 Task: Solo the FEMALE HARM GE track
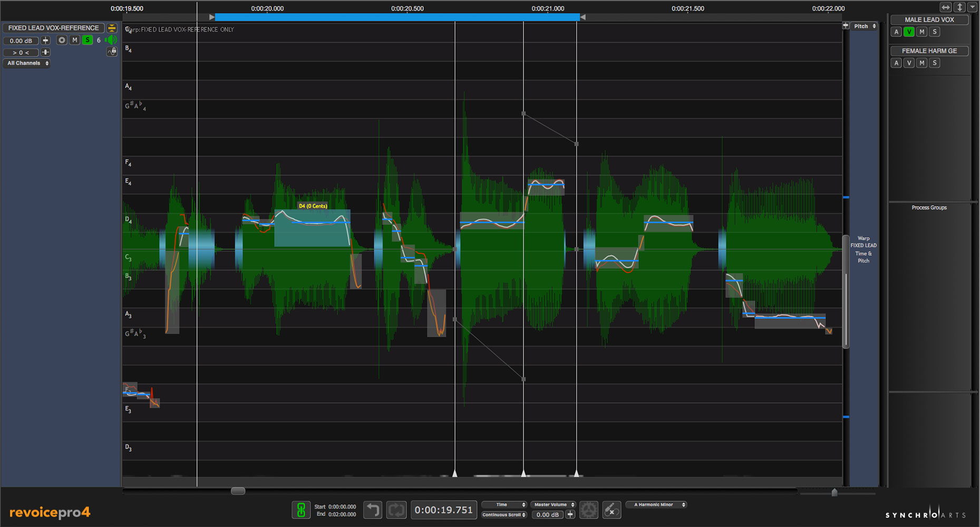[935, 63]
